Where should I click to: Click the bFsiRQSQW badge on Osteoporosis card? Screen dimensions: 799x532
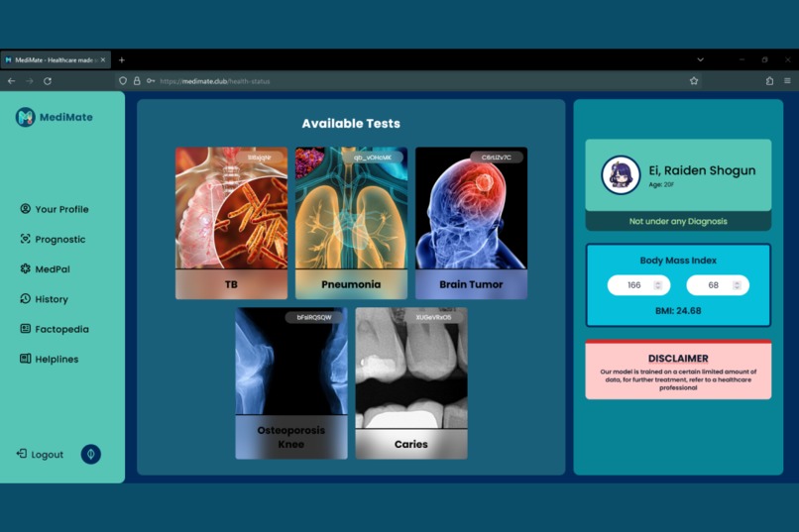314,317
